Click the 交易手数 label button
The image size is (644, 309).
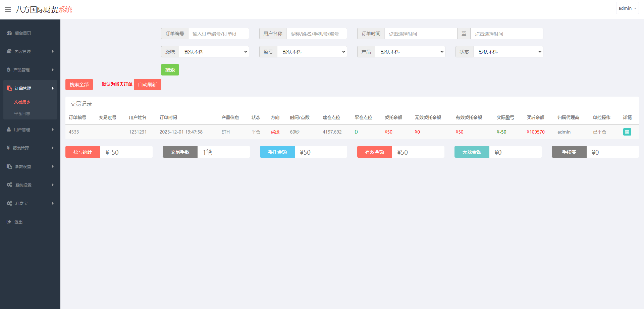(180, 152)
